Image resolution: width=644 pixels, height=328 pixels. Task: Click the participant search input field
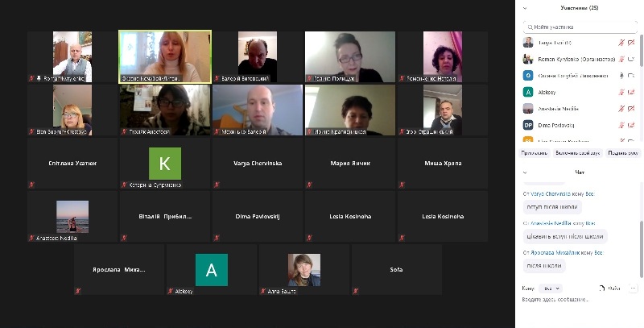[x=580, y=27]
